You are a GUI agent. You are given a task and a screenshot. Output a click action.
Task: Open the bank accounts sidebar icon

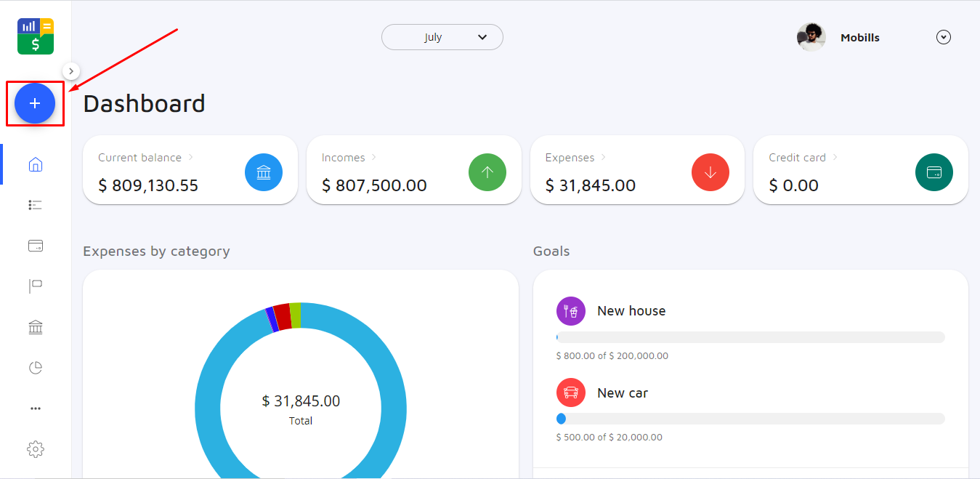click(35, 328)
